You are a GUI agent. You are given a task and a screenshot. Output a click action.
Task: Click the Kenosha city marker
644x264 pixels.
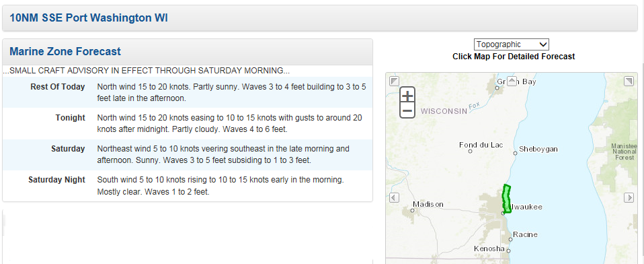pos(508,251)
